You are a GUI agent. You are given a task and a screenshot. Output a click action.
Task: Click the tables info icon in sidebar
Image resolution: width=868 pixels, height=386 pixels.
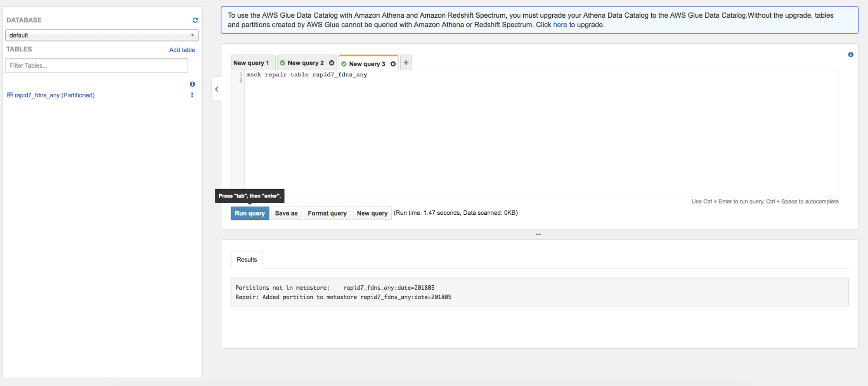[x=192, y=84]
